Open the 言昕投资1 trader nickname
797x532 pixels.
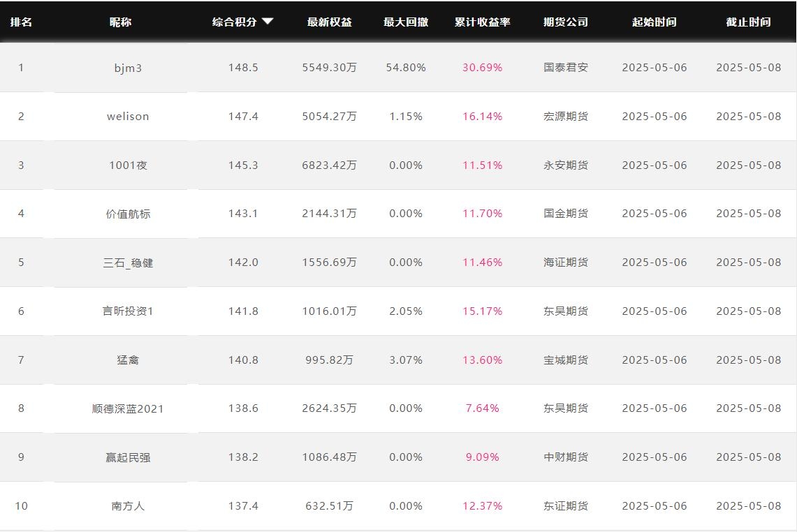coord(128,311)
